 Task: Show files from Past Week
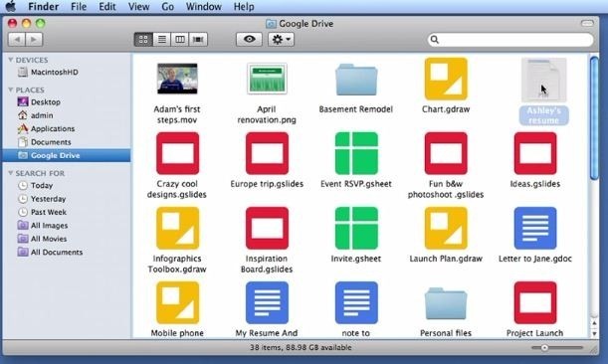(x=42, y=212)
